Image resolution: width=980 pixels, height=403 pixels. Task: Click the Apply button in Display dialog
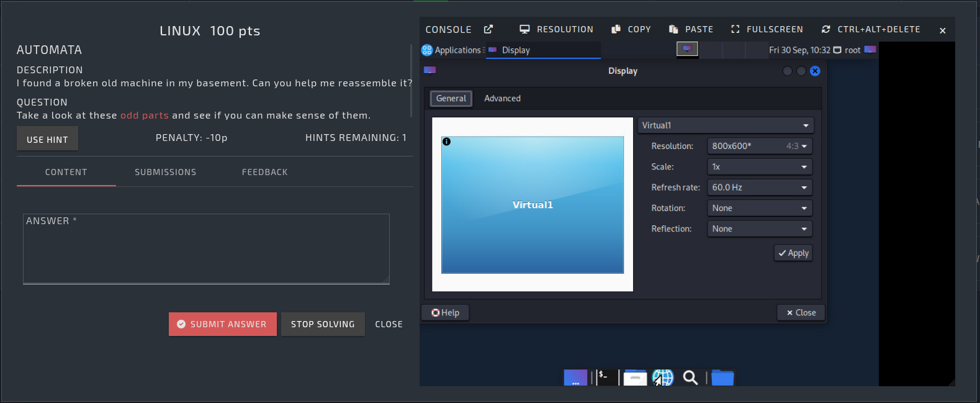pos(793,253)
